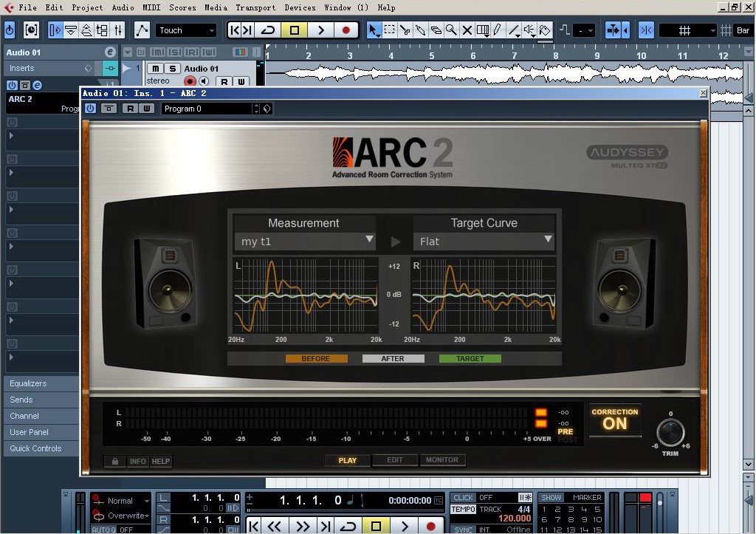The width and height of the screenshot is (756, 534).
Task: Select the Line tool
Action: [x=514, y=30]
